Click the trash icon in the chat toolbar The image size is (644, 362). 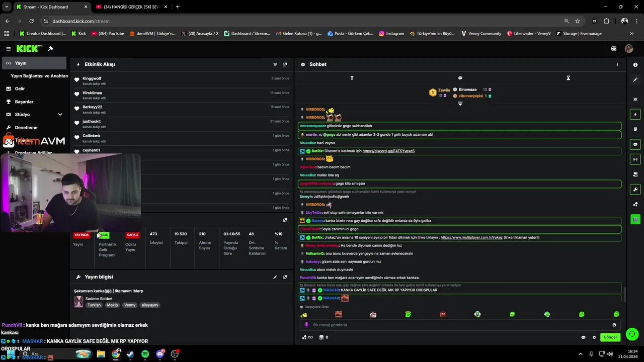(352, 78)
